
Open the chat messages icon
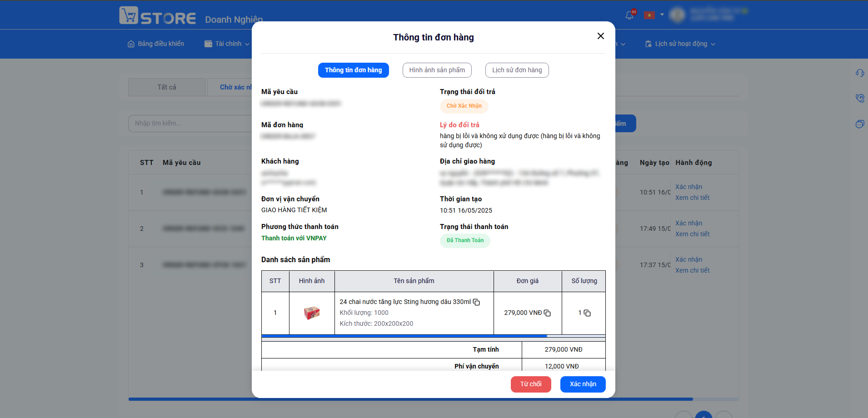pyautogui.click(x=860, y=124)
